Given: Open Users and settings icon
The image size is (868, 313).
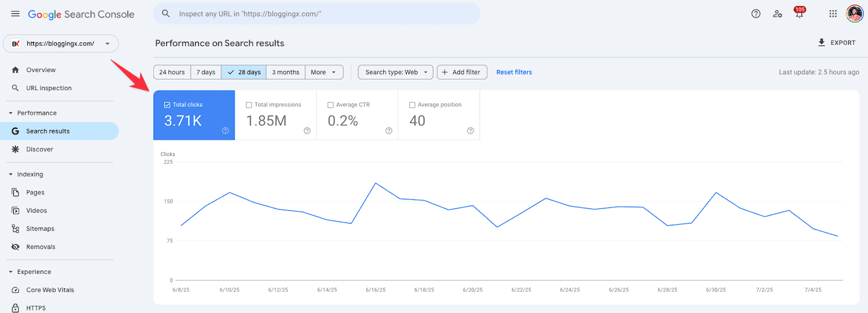Looking at the screenshot, I should click(778, 14).
